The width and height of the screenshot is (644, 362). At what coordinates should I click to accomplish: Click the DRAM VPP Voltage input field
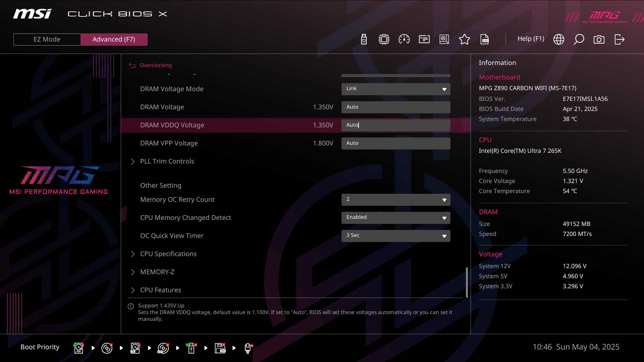click(x=396, y=143)
